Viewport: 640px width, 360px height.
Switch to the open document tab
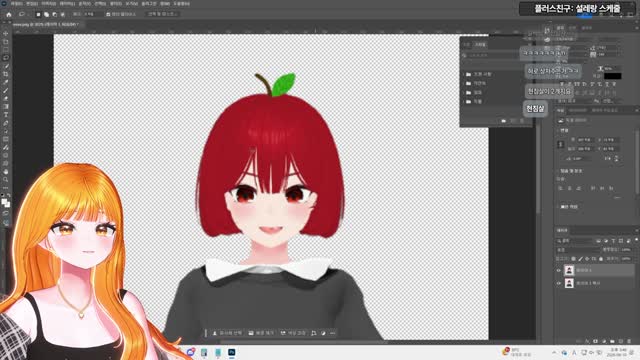point(45,24)
